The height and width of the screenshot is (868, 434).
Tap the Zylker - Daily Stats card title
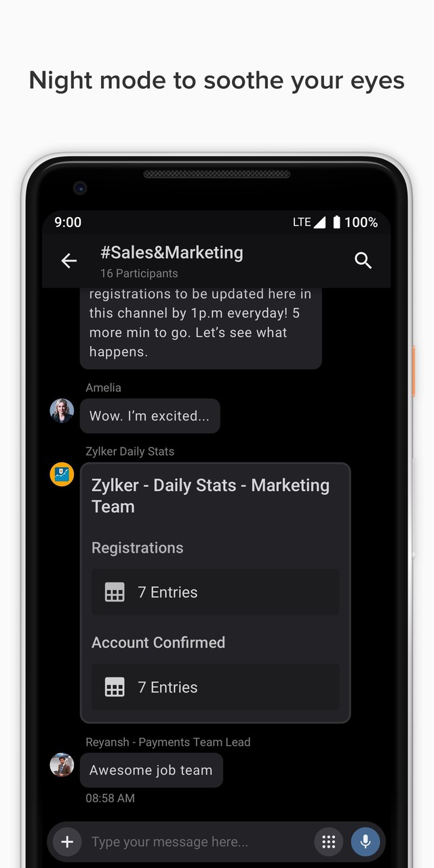pos(210,496)
